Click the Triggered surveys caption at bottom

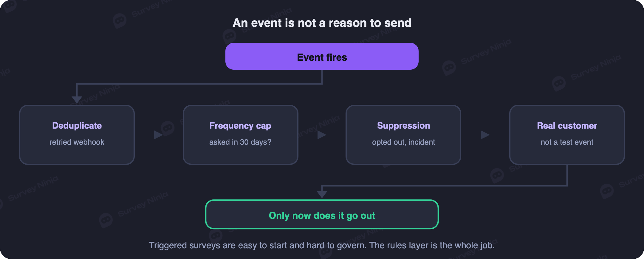point(322,245)
